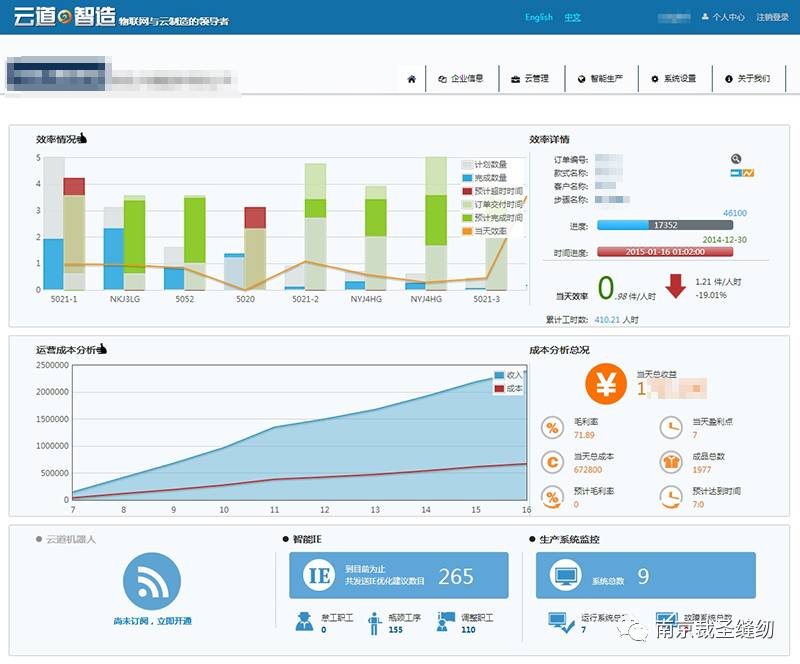Click the progress bar showing 17352

pyautogui.click(x=664, y=226)
